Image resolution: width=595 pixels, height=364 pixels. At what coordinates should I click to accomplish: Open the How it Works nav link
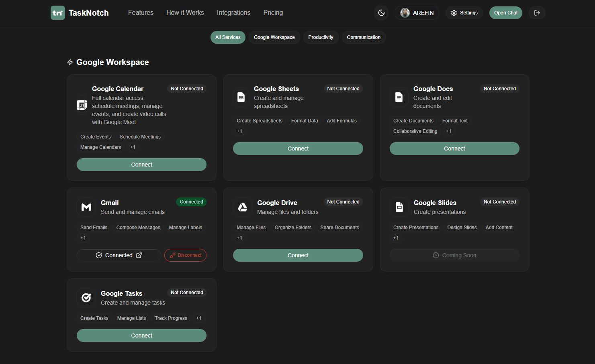coord(185,13)
